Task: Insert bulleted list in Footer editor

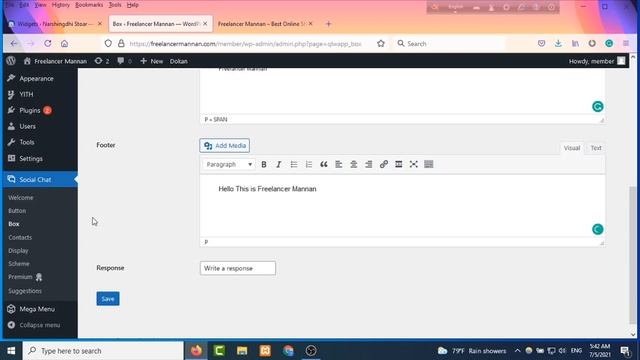Action: tap(294, 164)
